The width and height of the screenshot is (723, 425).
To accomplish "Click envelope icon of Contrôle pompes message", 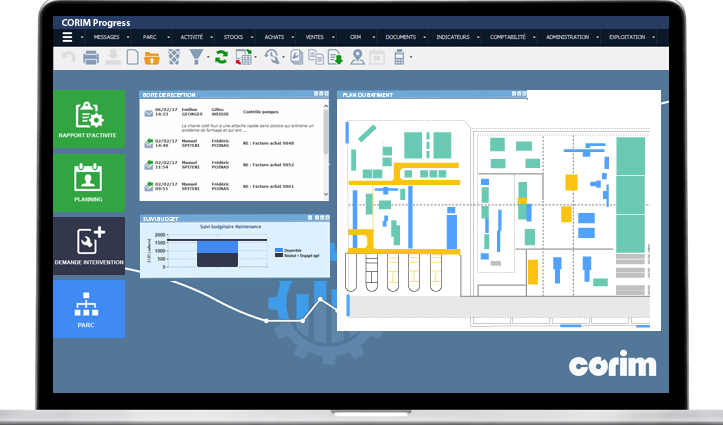I will (x=148, y=113).
